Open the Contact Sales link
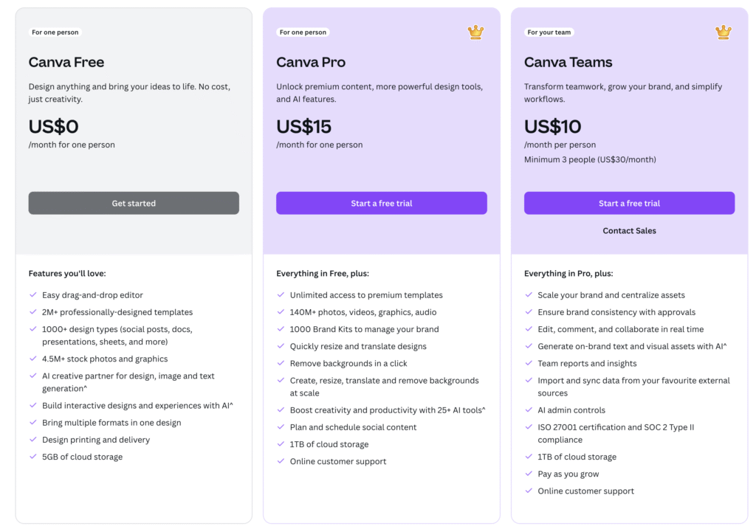The image size is (756, 532). coord(629,231)
